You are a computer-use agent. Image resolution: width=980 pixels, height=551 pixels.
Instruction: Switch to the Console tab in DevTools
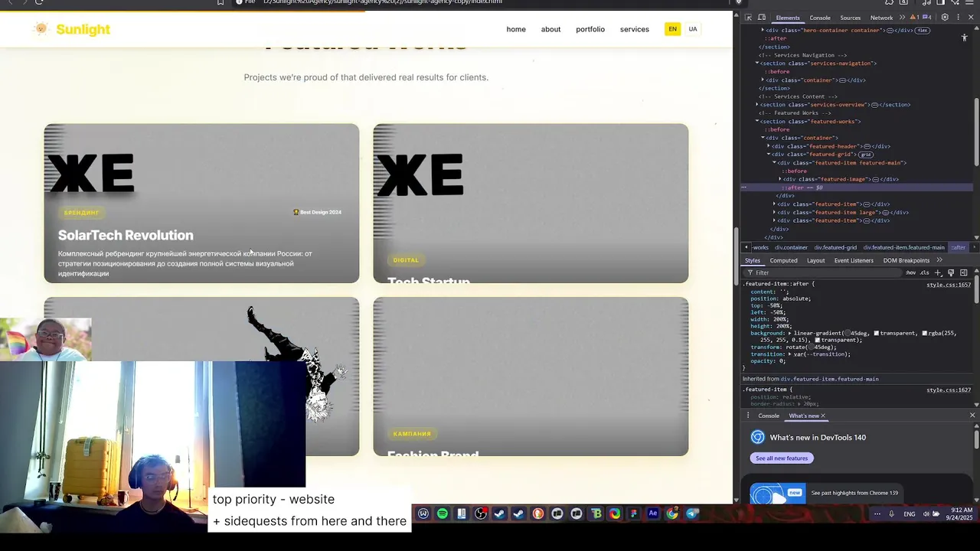click(x=820, y=18)
